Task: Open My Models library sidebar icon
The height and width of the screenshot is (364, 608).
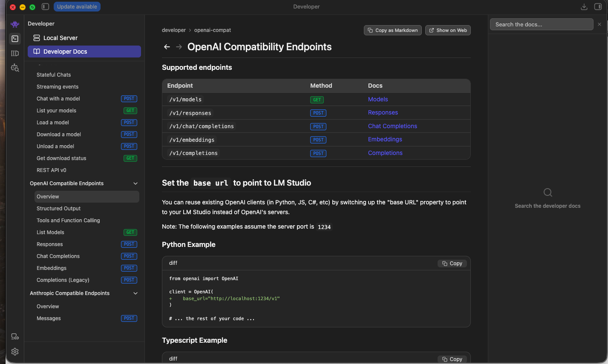Action: click(x=15, y=53)
